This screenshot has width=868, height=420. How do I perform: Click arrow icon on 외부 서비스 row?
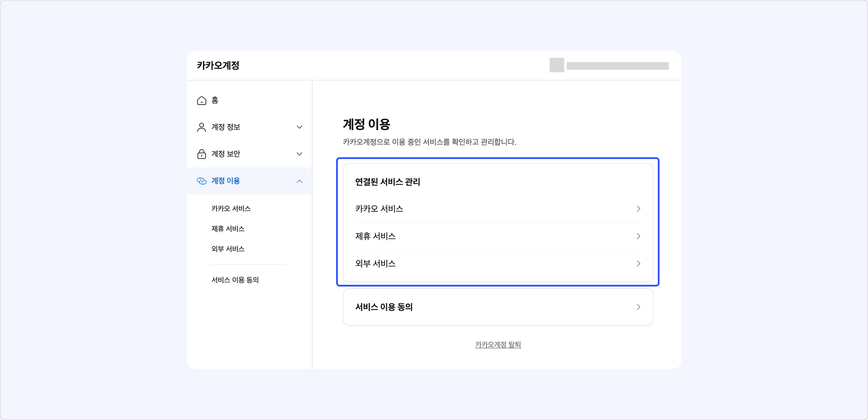pos(638,264)
